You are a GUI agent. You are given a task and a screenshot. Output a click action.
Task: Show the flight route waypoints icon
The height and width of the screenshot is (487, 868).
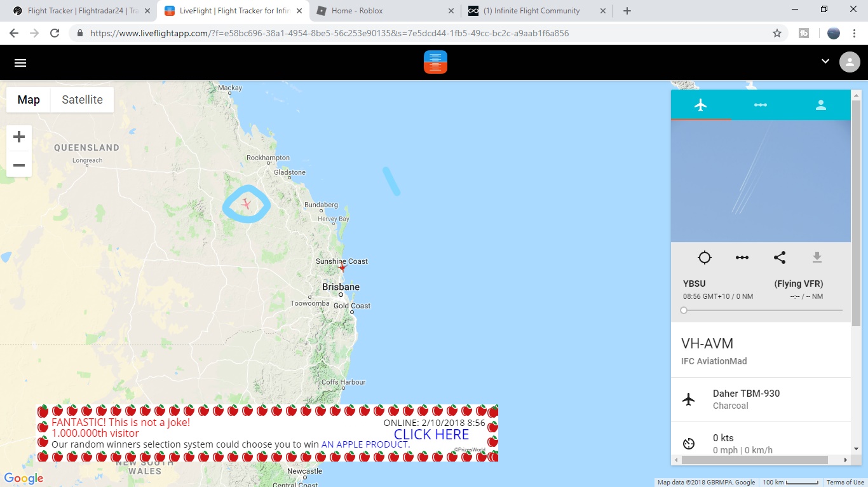click(742, 257)
